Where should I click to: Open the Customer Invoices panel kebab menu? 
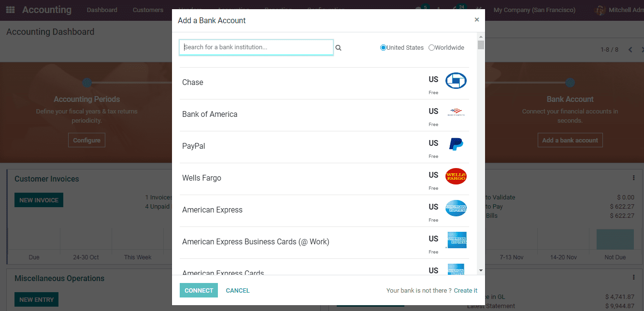point(633,178)
